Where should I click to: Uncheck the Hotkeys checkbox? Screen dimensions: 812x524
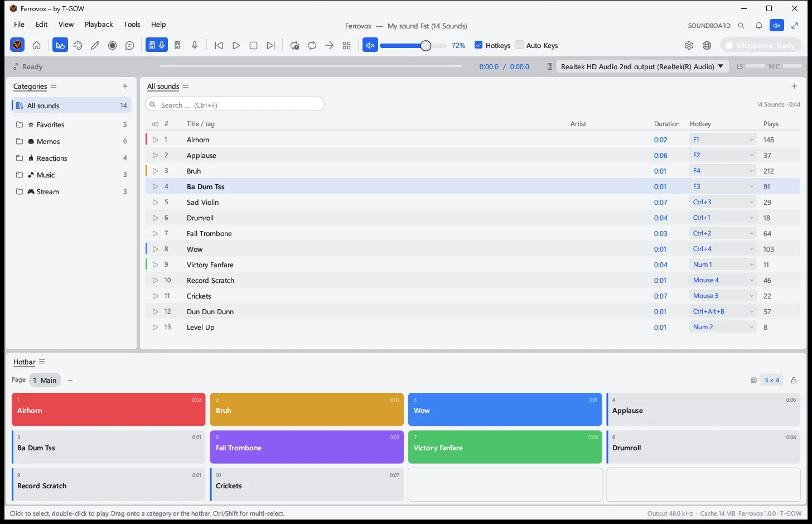point(478,45)
